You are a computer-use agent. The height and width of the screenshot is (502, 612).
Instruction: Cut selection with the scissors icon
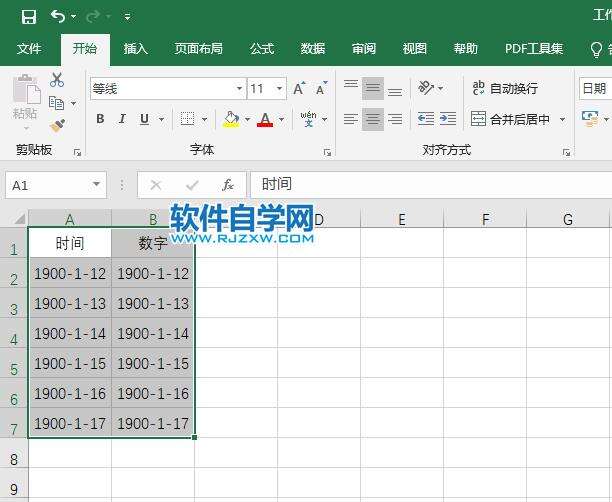click(x=57, y=80)
